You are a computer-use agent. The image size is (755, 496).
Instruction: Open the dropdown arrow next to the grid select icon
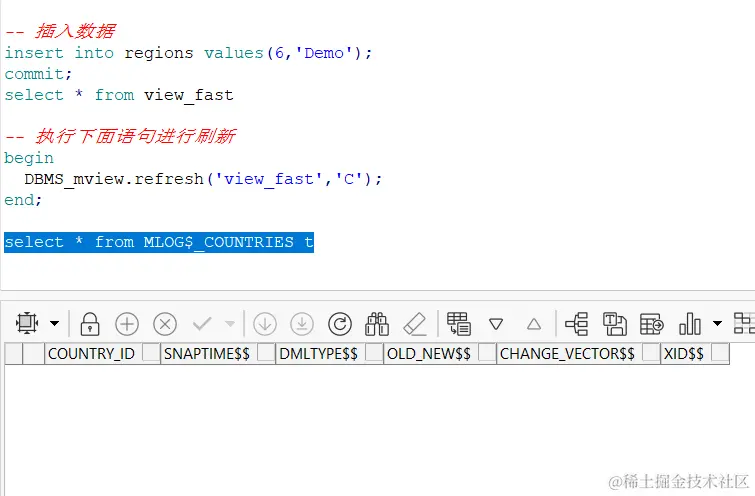pyautogui.click(x=54, y=323)
